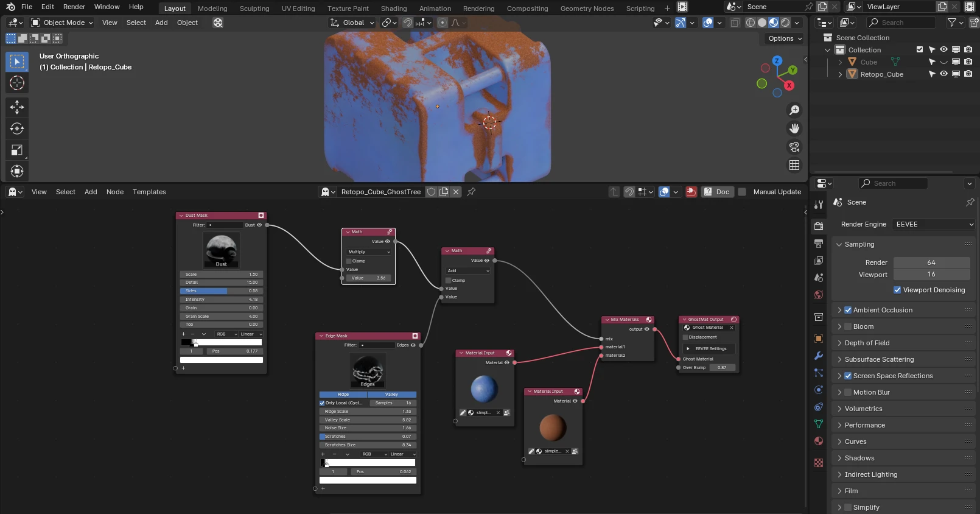
Task: Toggle Viewport Denoising checkbox
Action: (897, 290)
